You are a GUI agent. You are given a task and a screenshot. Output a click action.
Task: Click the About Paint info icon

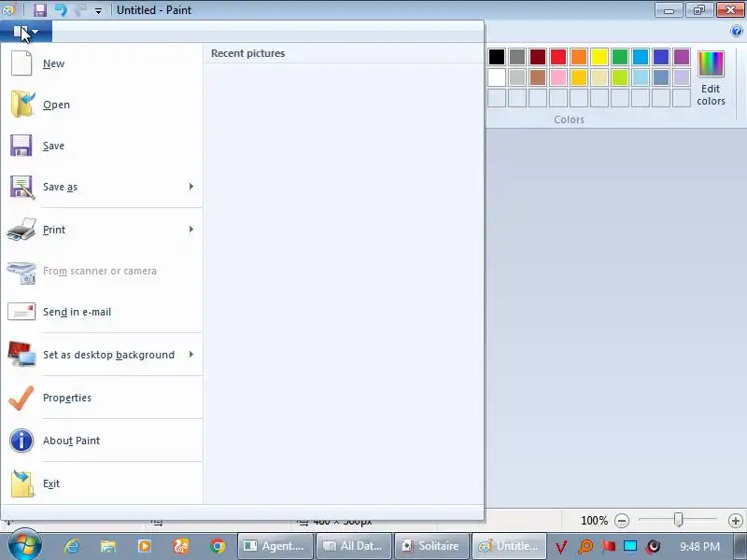tap(21, 440)
